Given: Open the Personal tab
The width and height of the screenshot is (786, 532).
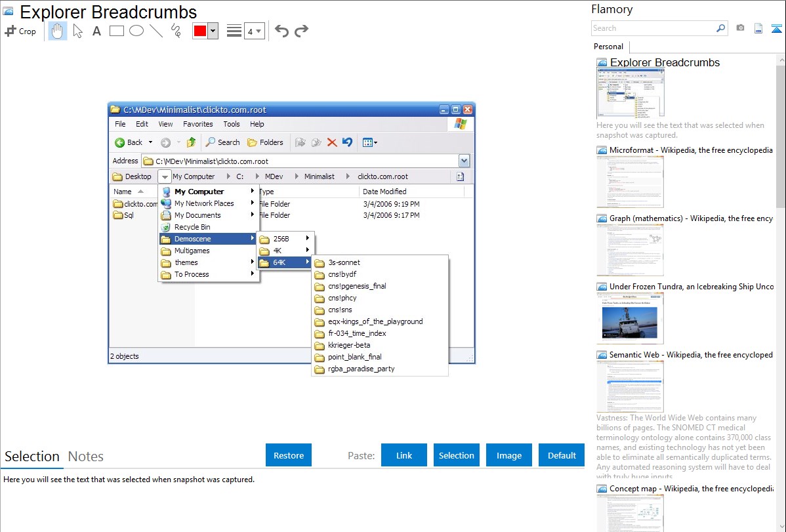Looking at the screenshot, I should coord(608,47).
